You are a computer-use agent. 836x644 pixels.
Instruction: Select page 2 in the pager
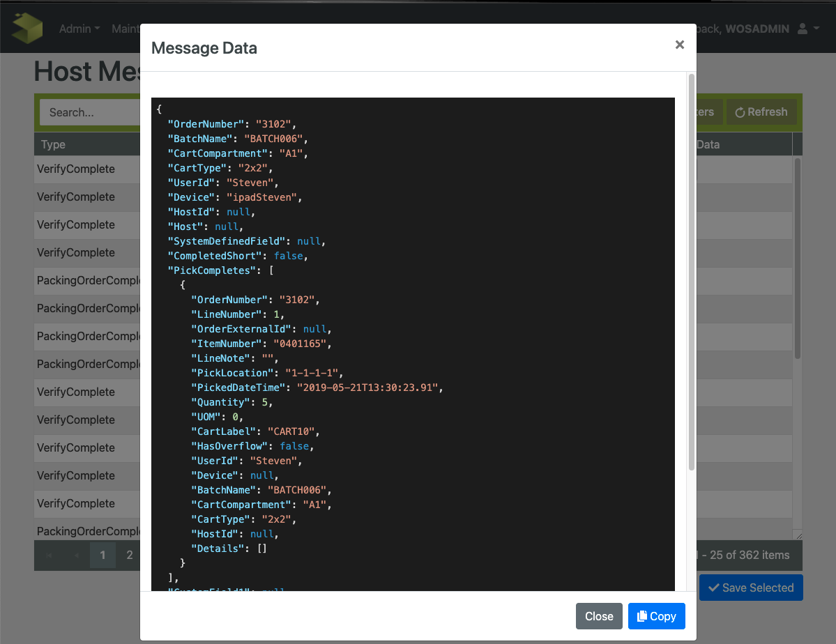[x=129, y=555]
